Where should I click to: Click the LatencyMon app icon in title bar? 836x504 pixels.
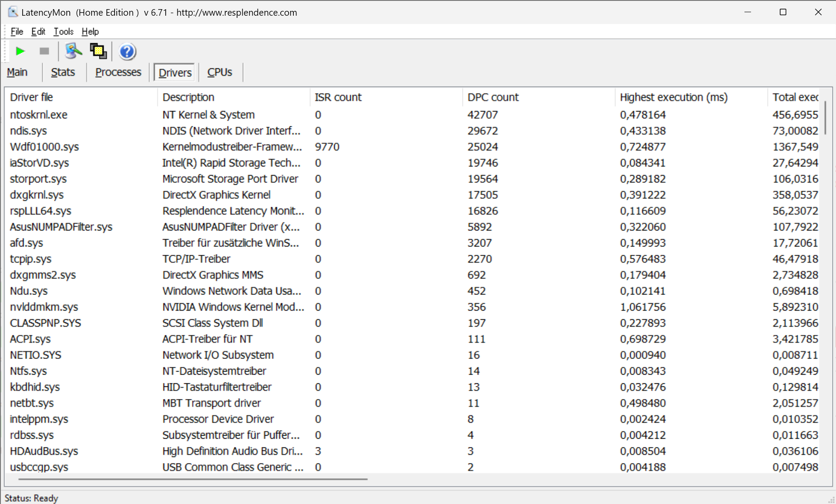(x=13, y=12)
